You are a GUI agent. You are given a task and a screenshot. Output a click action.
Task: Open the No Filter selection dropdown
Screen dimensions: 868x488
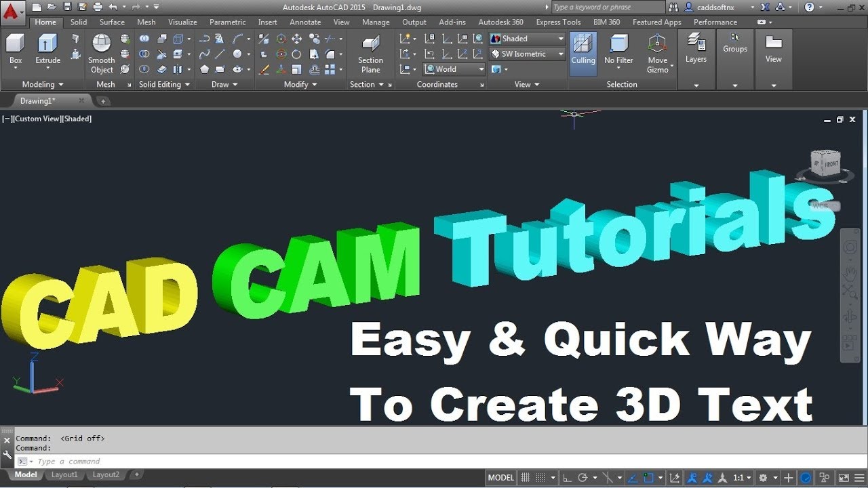(x=618, y=54)
